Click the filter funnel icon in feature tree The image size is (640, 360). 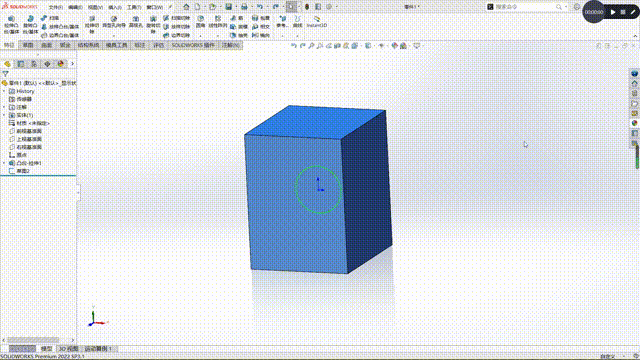(5, 74)
